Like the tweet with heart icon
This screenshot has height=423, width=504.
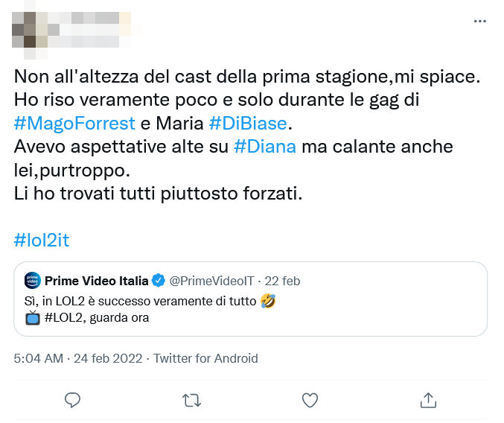(x=310, y=400)
